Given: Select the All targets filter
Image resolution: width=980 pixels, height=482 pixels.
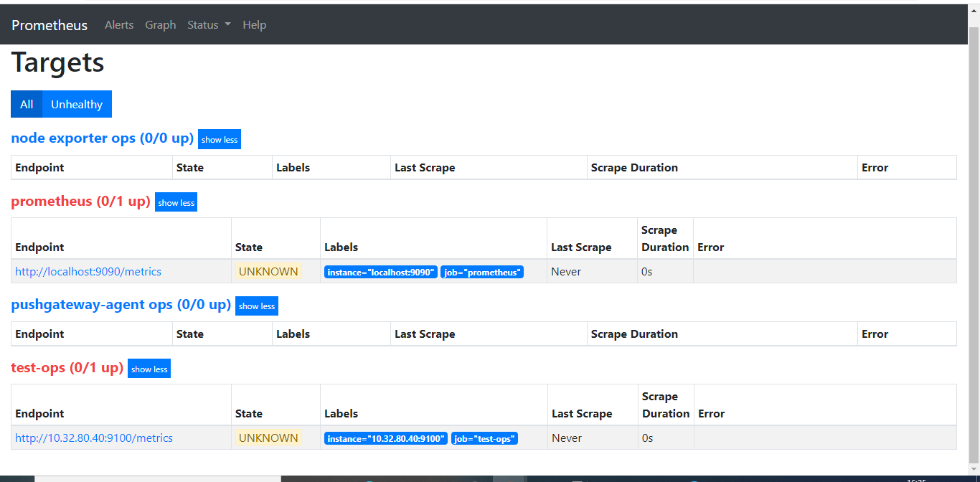Looking at the screenshot, I should point(27,104).
